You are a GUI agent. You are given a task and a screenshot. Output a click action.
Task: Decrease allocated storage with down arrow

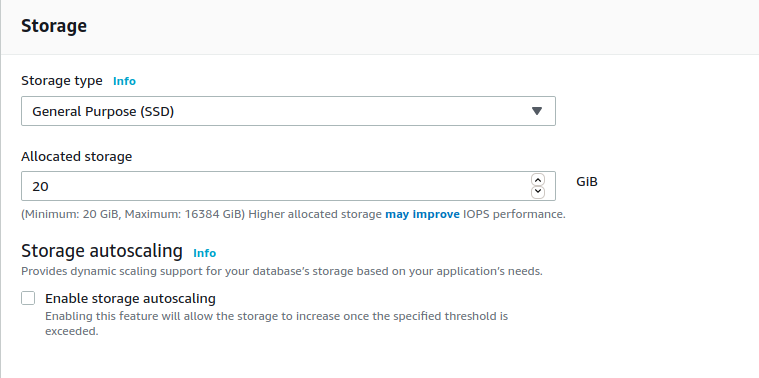538,192
